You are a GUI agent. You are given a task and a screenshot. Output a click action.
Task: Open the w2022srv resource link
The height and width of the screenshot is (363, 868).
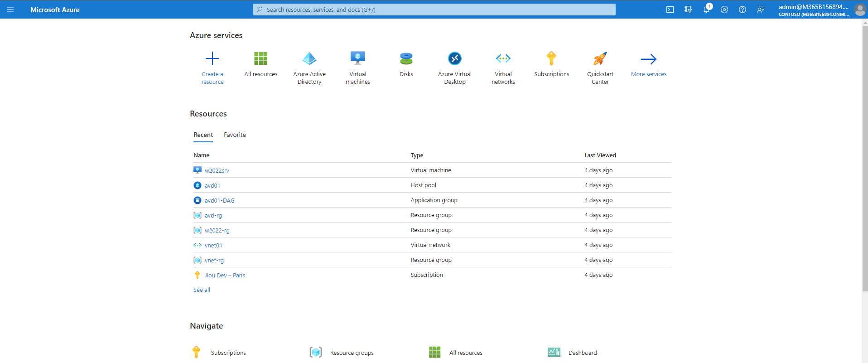click(x=217, y=170)
